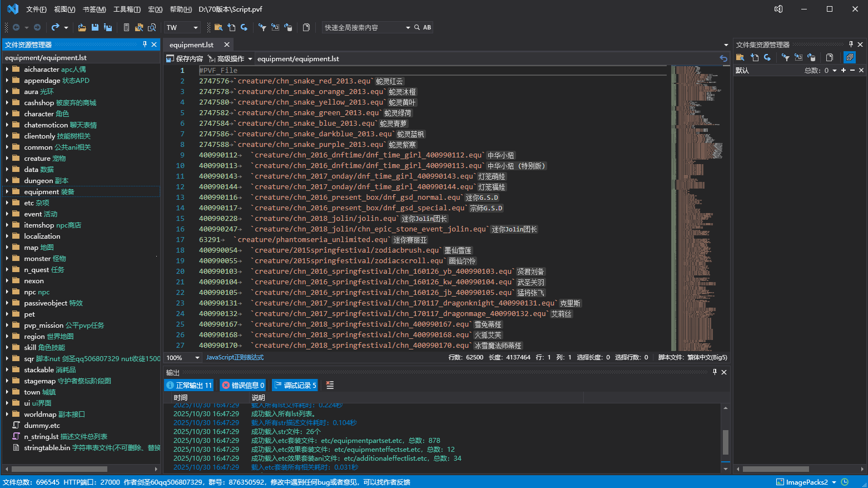The height and width of the screenshot is (488, 868).
Task: Click the 保存内容 save content button
Action: point(185,58)
